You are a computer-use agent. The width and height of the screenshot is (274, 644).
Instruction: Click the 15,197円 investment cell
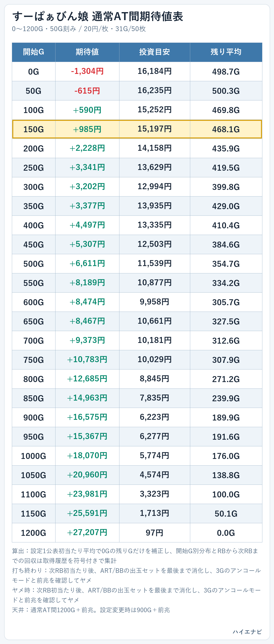click(155, 129)
